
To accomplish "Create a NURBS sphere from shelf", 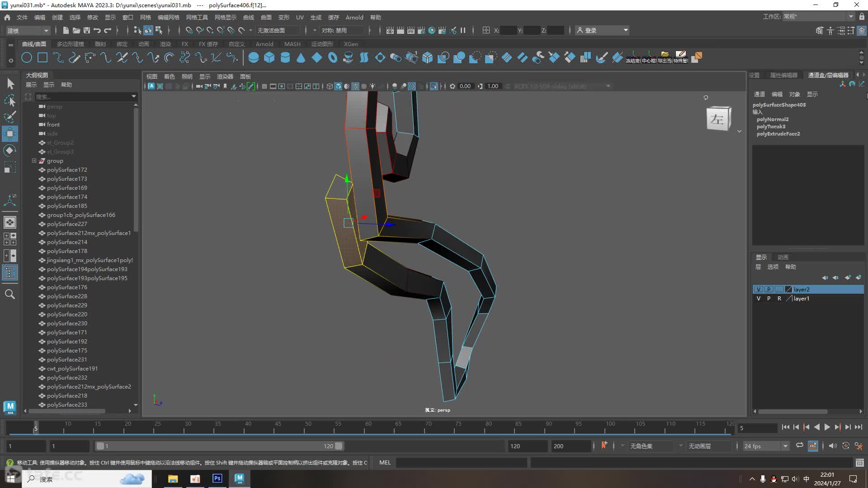I will pos(254,58).
